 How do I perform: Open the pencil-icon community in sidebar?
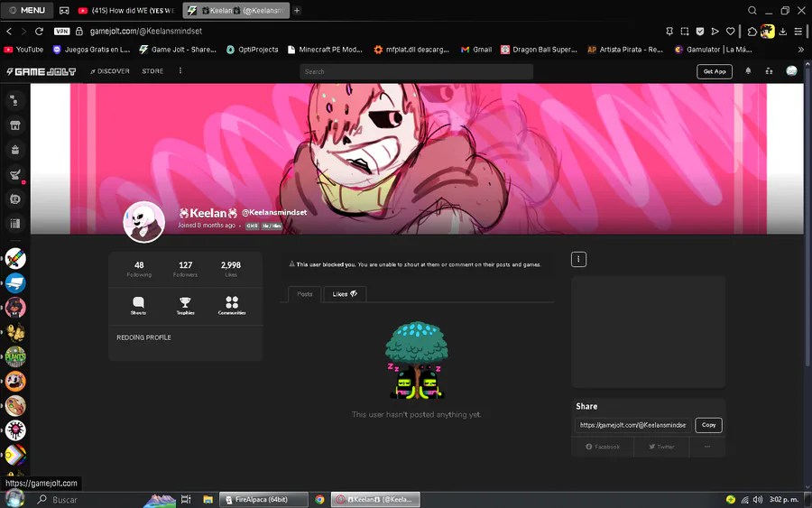pos(15,258)
